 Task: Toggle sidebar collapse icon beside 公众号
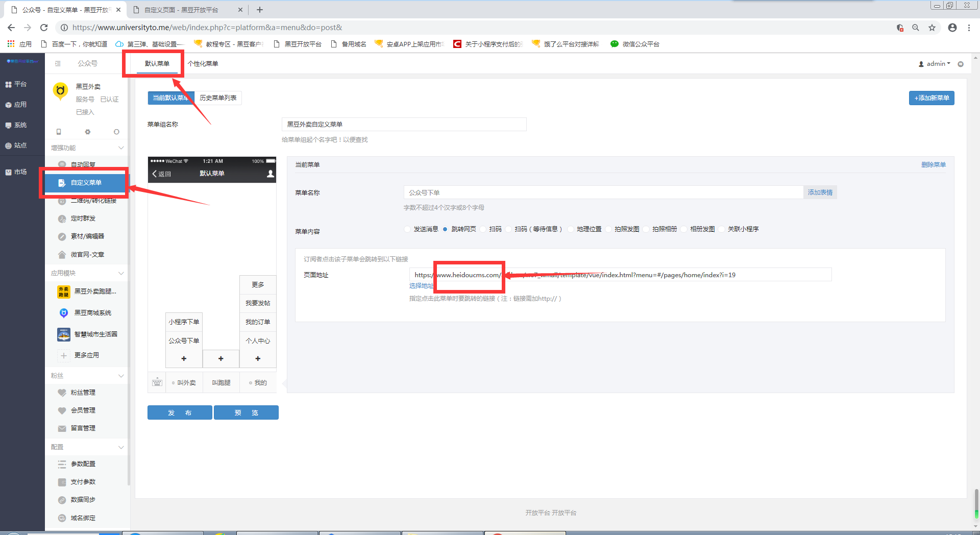[x=58, y=63]
